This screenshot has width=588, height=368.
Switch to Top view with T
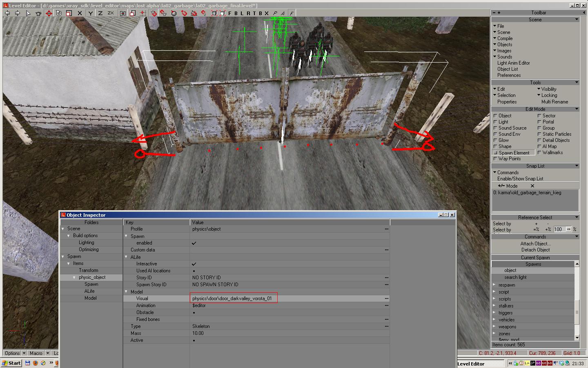point(254,13)
